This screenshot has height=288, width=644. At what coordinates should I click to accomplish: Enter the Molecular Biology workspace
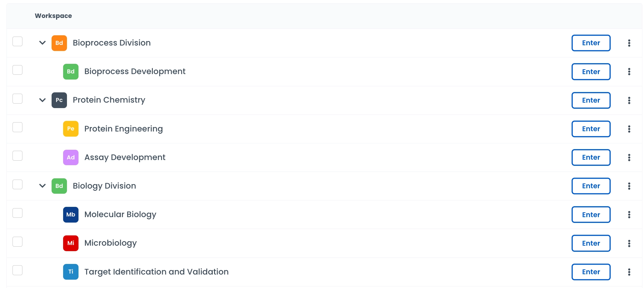pos(591,215)
